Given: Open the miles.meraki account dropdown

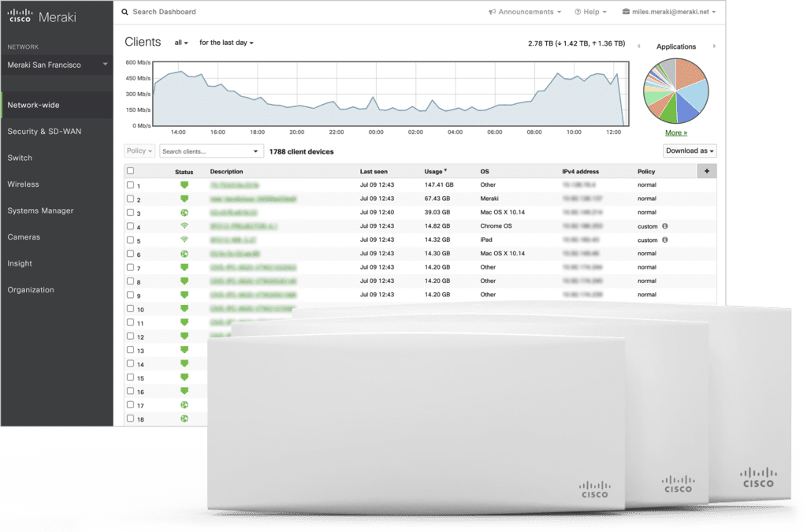Looking at the screenshot, I should 669,12.
